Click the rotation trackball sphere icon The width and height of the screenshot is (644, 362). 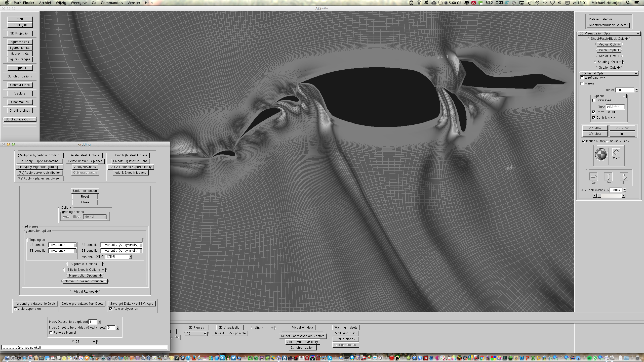tap(601, 154)
